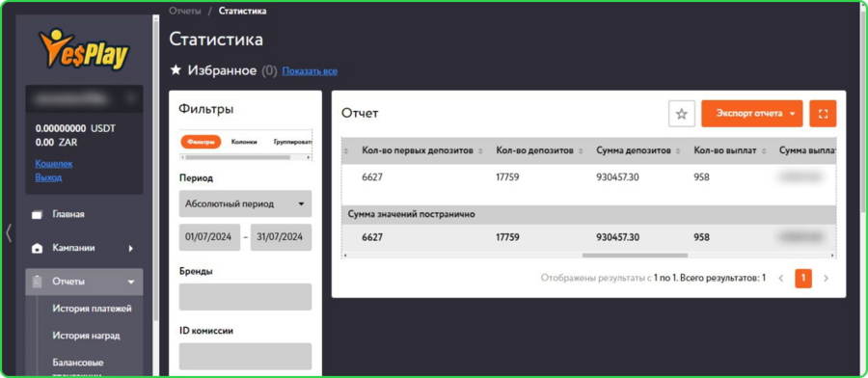Expand the Кампании submenu arrow
The width and height of the screenshot is (868, 378).
tap(131, 249)
